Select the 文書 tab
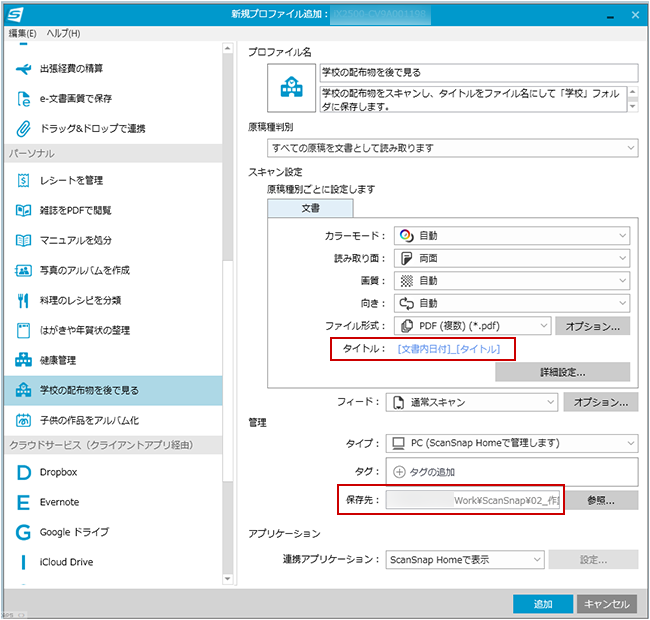The height and width of the screenshot is (620, 650). point(310,208)
